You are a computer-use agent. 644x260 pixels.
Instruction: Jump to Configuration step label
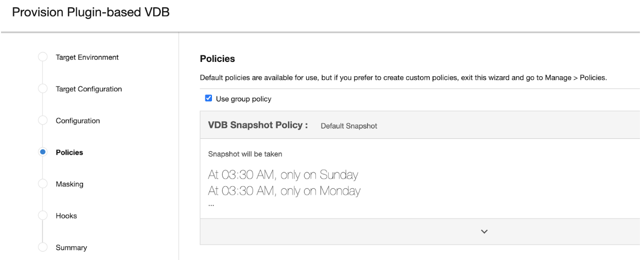click(78, 121)
